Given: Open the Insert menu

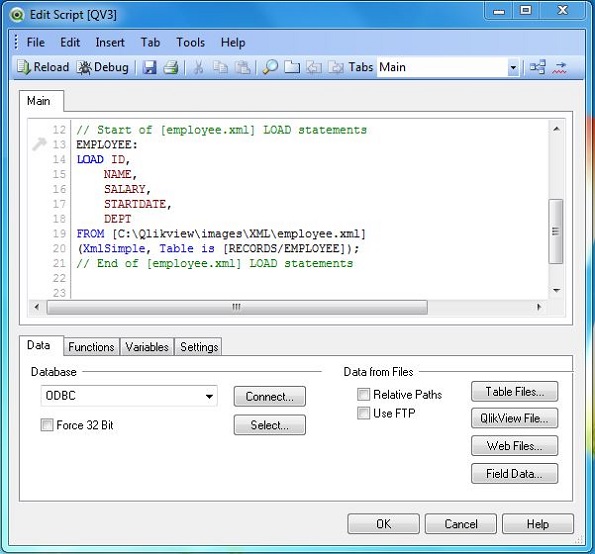Looking at the screenshot, I should (110, 42).
